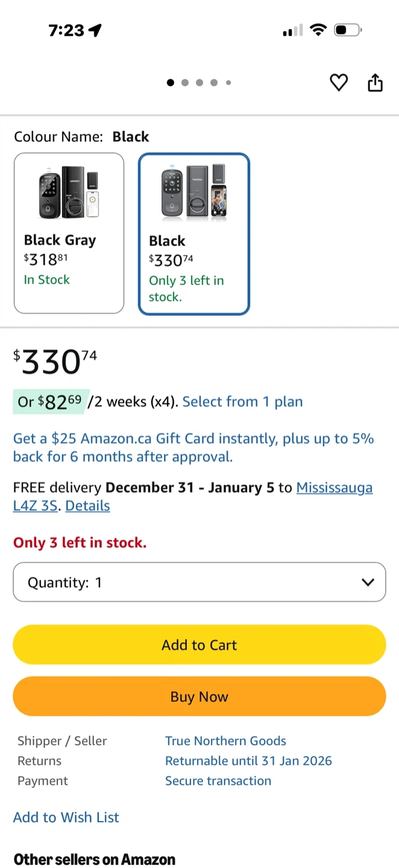399x868 pixels.
Task: View 'Returnable until 31 Jan 2026' policy
Action: click(x=248, y=761)
